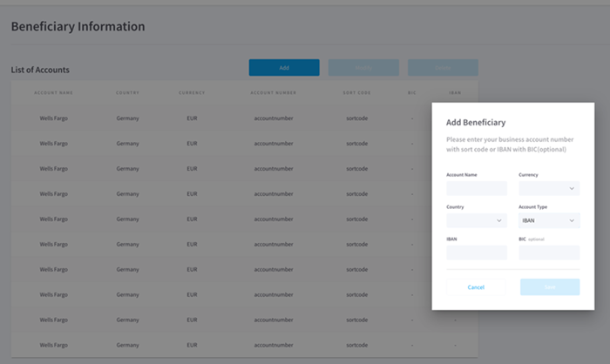Click the optional BIC input field
This screenshot has height=364, width=610.
pyautogui.click(x=549, y=253)
